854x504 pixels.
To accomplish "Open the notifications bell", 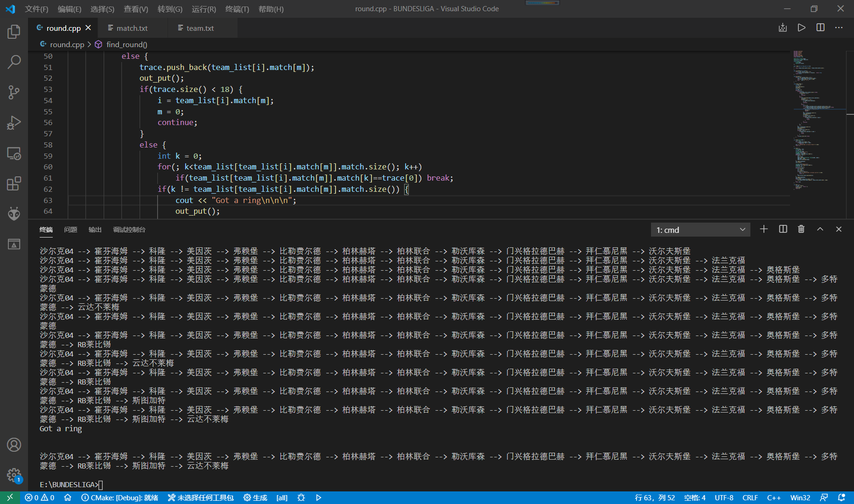I will 841,497.
